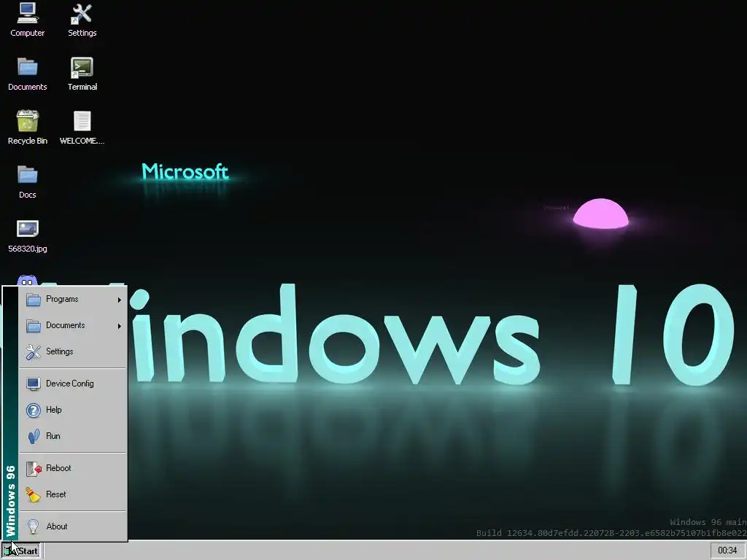Click the Device Config monitor icon

[34, 384]
